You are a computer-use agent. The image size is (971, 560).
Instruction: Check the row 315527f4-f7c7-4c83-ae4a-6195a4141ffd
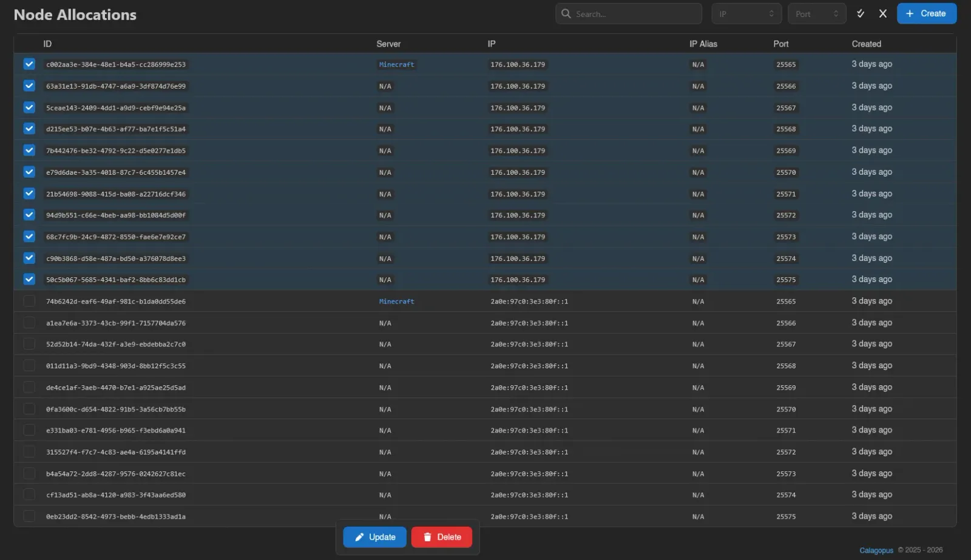tap(29, 452)
